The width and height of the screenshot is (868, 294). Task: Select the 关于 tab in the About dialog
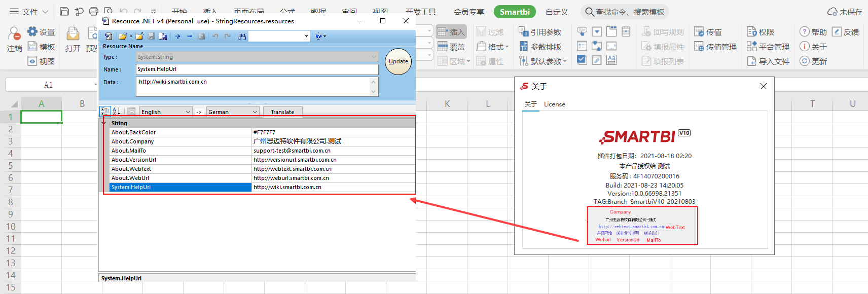pos(531,104)
